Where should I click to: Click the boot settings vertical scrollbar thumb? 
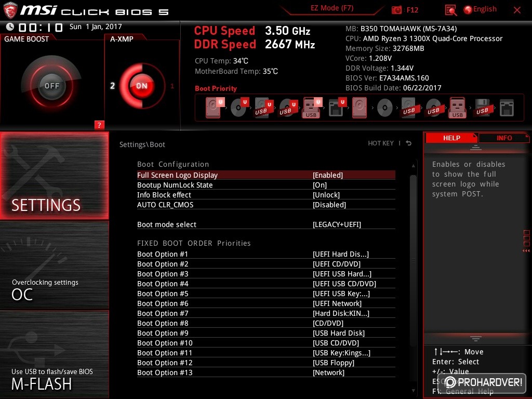click(413, 261)
